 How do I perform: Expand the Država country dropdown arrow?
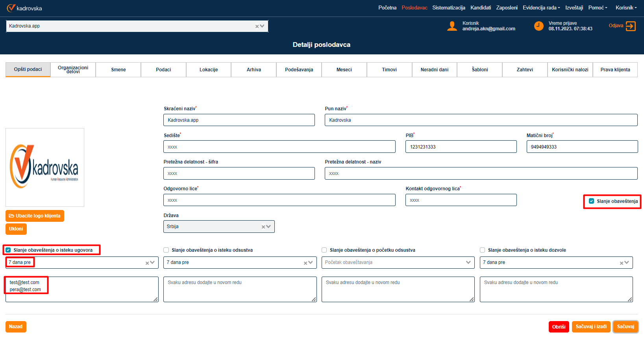269,227
